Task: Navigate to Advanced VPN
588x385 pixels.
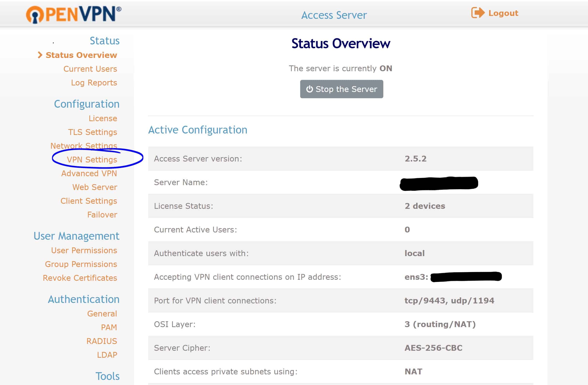Action: point(89,174)
